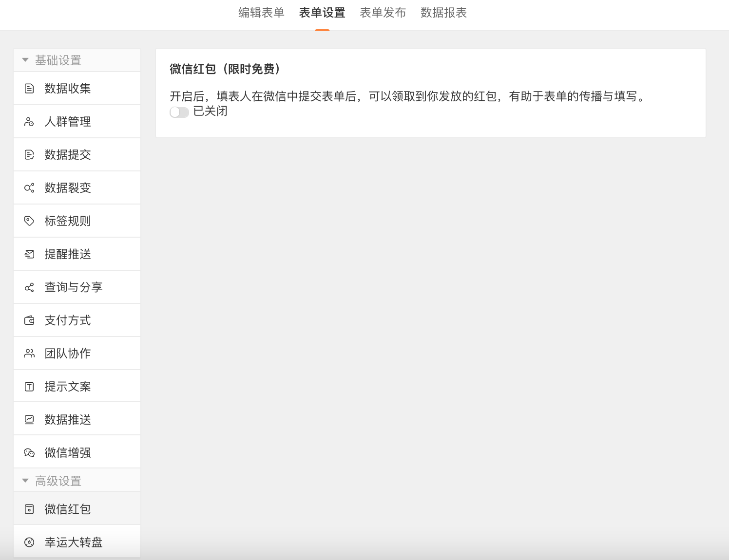Enable the 微信红包 toggle switch
Image resolution: width=729 pixels, height=560 pixels.
tap(179, 112)
